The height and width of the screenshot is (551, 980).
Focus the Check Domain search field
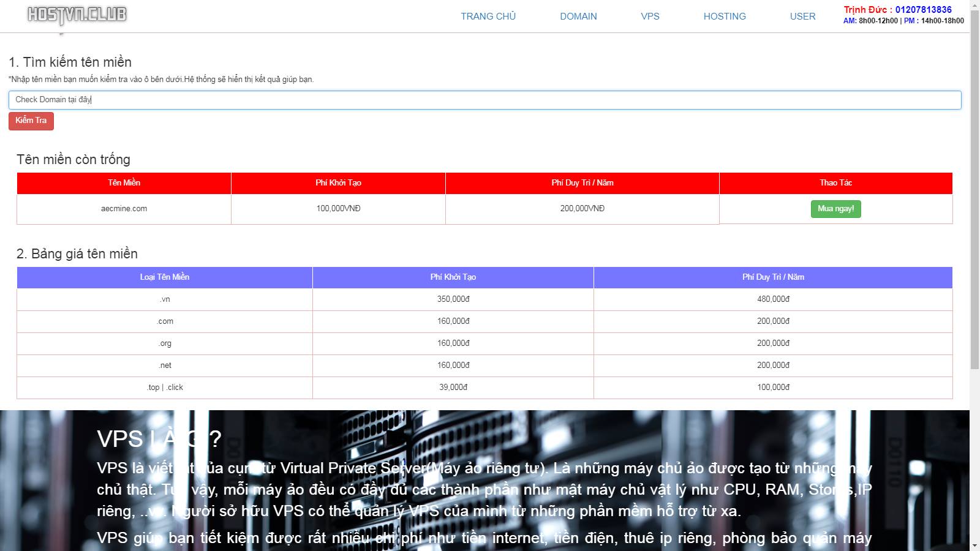(x=484, y=100)
